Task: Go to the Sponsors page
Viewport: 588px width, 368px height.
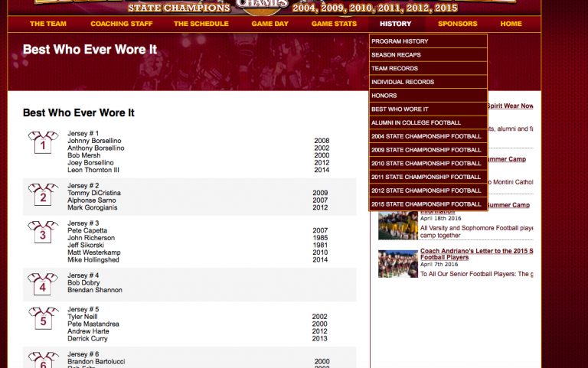Action: pyautogui.click(x=457, y=24)
